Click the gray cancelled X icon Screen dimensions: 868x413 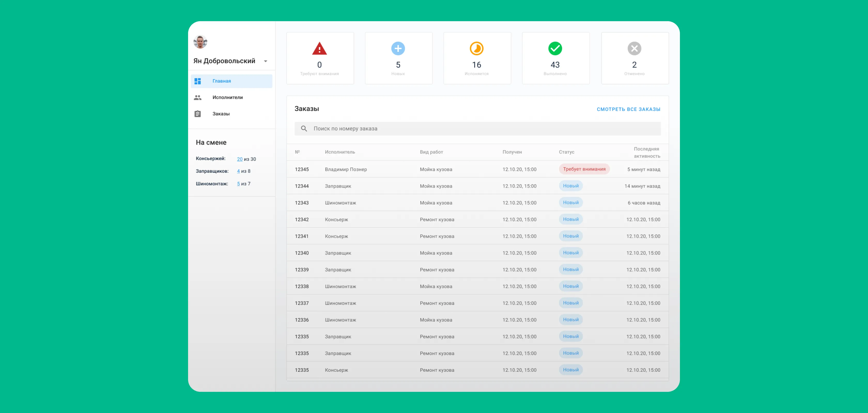[634, 49]
